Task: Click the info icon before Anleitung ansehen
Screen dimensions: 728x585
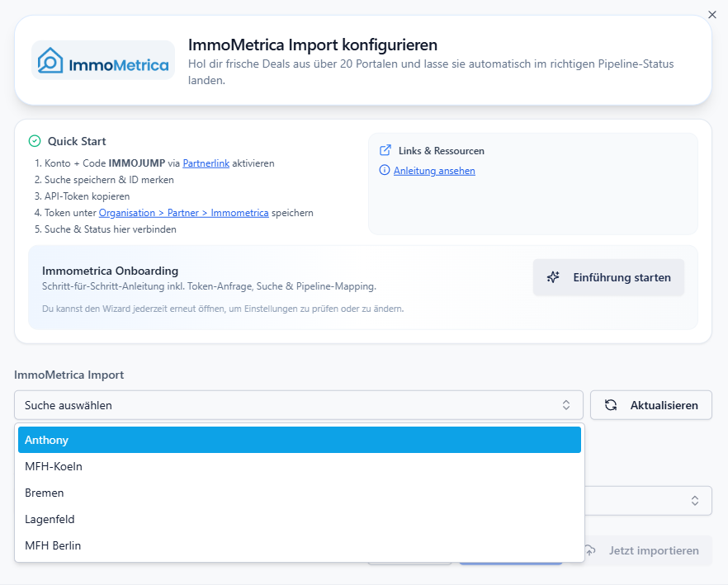Action: [384, 171]
